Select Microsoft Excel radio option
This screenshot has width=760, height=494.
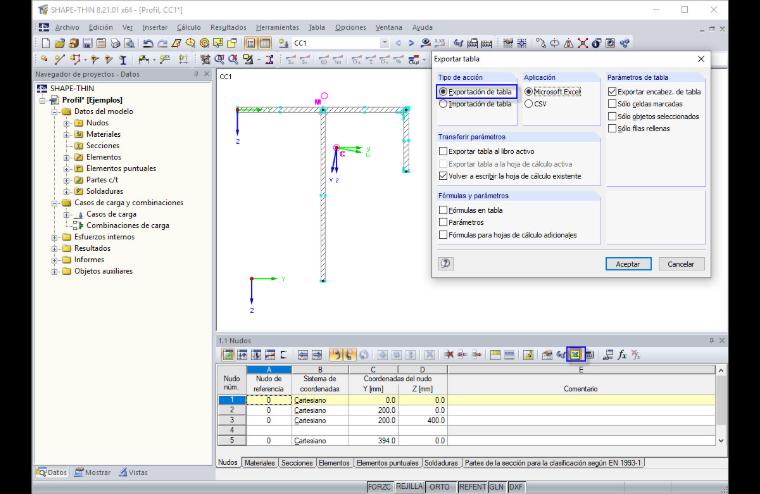coord(528,92)
